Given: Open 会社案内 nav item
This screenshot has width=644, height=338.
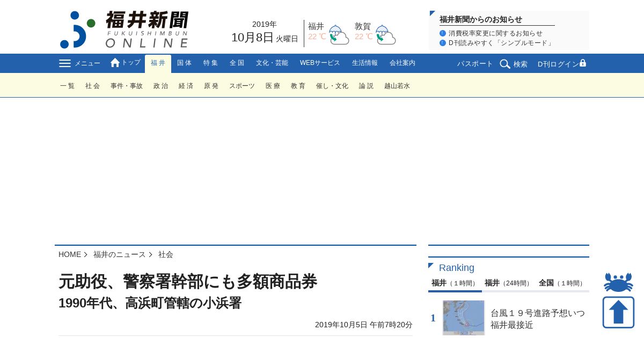Looking at the screenshot, I should pos(402,63).
